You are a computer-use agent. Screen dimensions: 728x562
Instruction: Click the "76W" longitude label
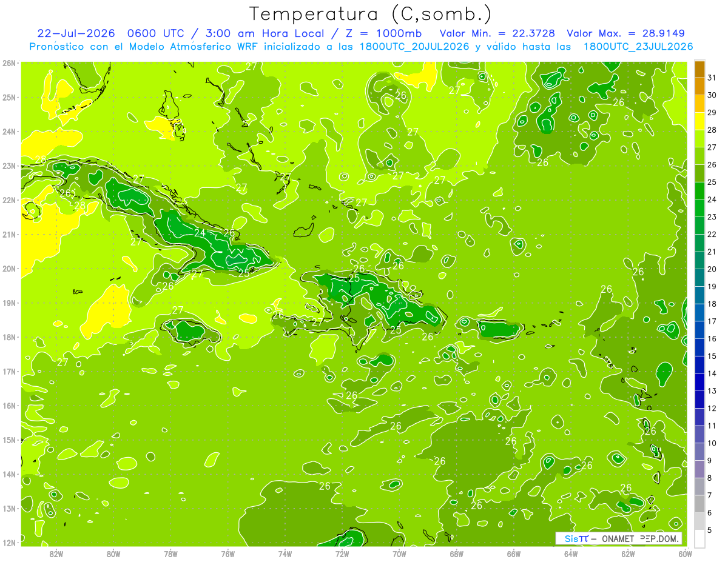pos(227,554)
